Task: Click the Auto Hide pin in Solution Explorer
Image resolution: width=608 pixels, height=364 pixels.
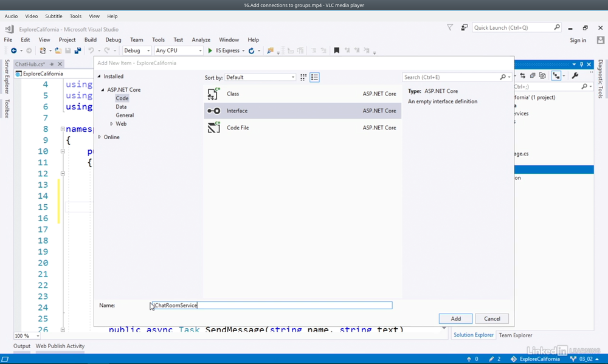Action: (581, 64)
